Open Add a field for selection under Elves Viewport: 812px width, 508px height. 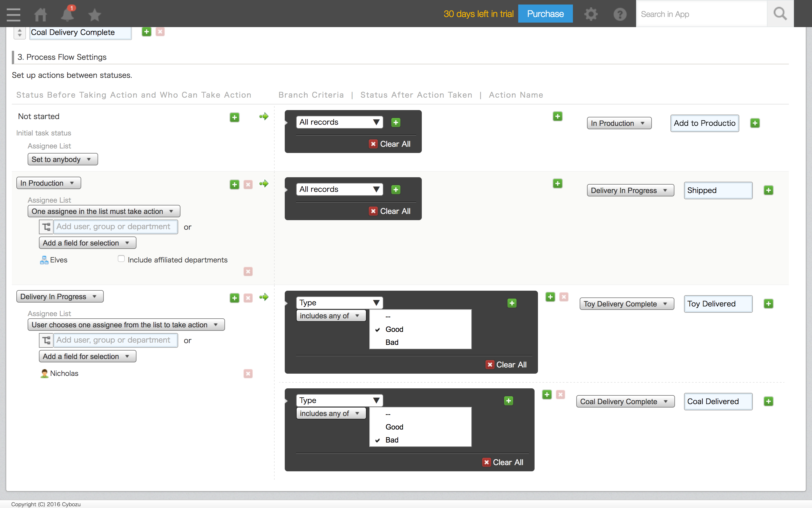[88, 243]
